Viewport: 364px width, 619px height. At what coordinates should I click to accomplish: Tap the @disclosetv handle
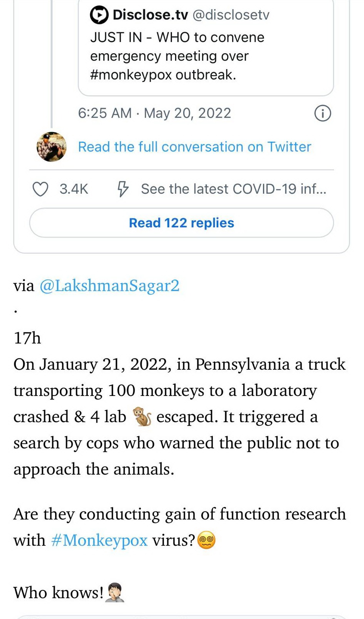coord(231,15)
